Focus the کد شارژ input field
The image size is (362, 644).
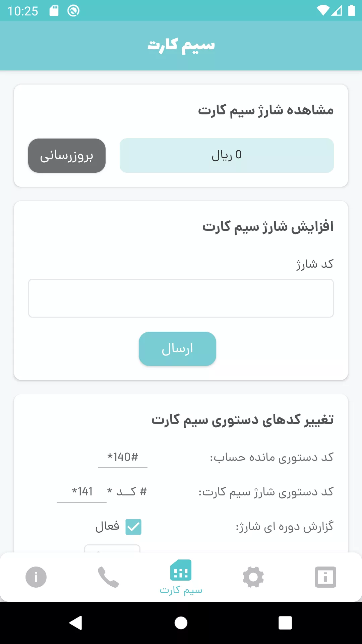point(181,298)
